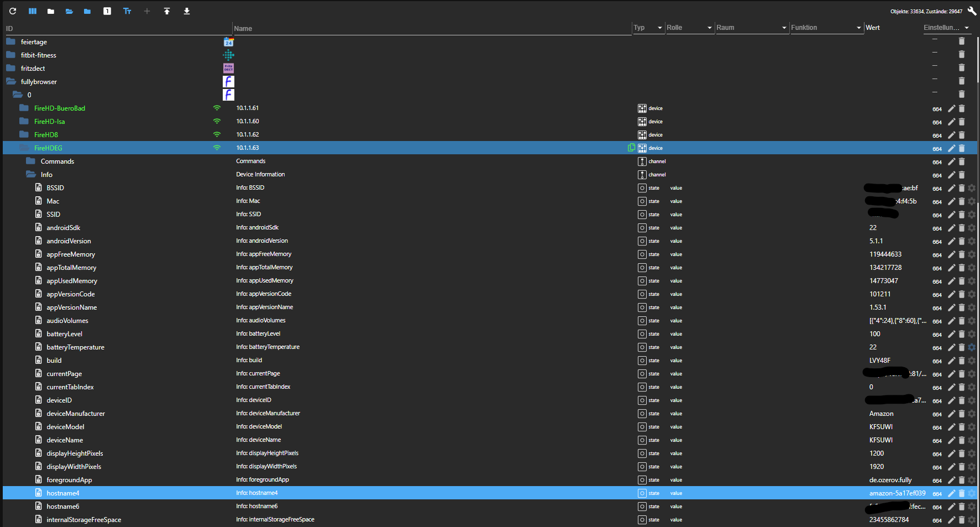
Task: Edit the FireHDEG device object
Action: [951, 148]
